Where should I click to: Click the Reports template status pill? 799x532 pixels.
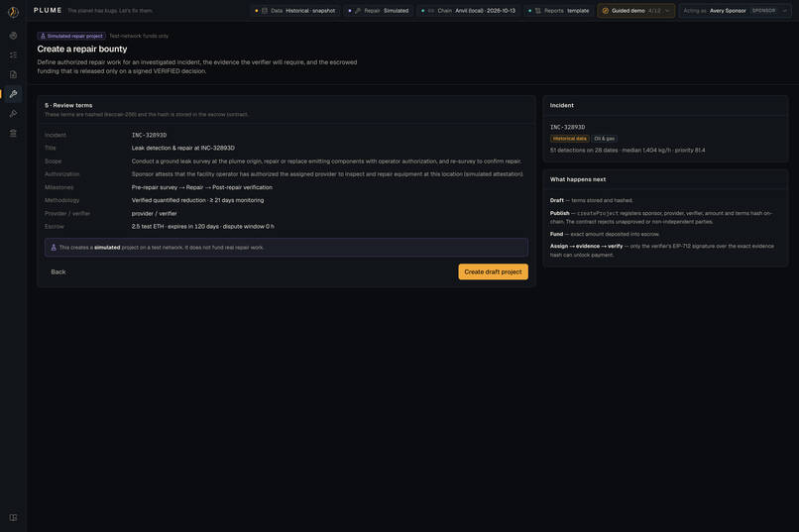pos(559,11)
